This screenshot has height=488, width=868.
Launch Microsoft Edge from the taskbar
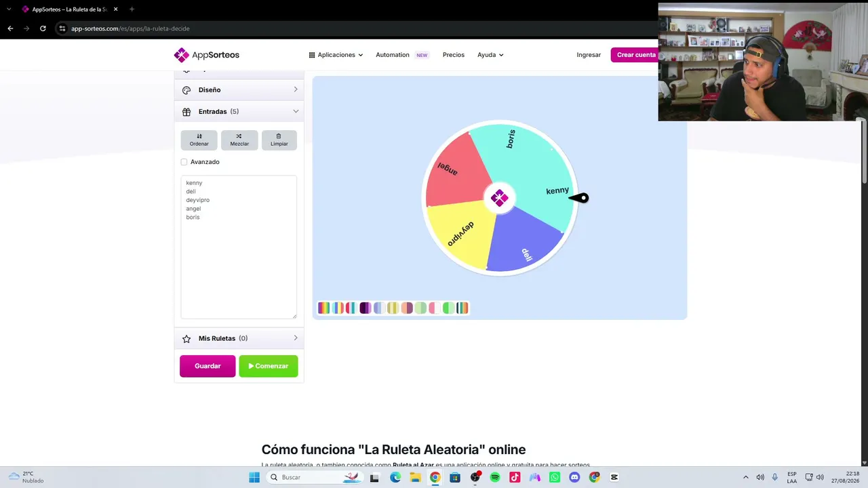pos(395,477)
